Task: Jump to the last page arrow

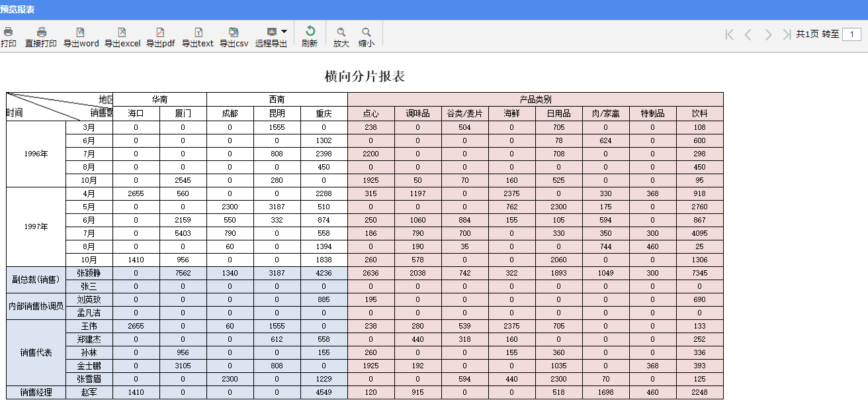Action: tap(786, 34)
